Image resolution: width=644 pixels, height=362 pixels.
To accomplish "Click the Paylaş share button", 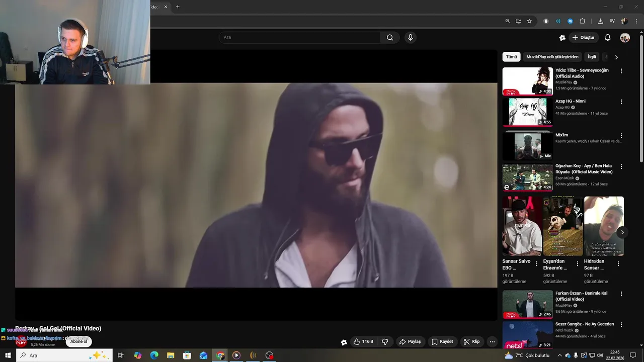I will click(410, 342).
